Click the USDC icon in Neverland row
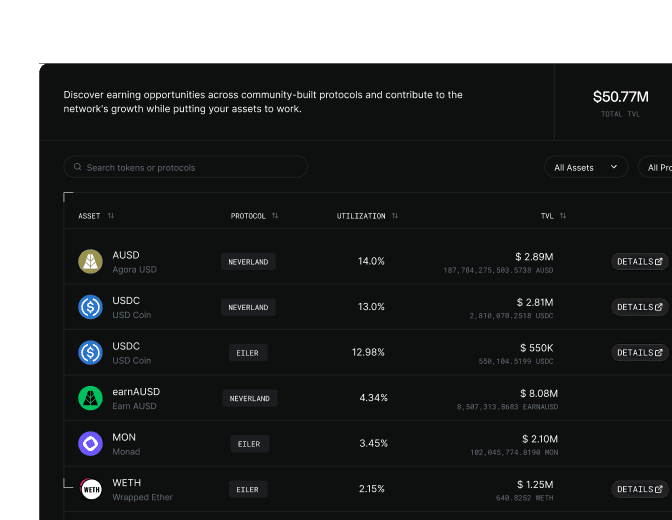Viewport: 672px width, 520px height. 90,307
